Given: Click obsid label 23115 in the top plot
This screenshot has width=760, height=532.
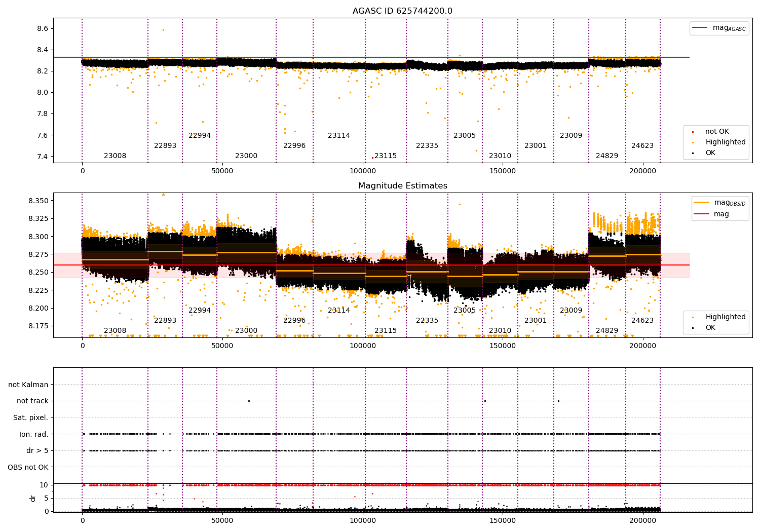Looking at the screenshot, I should coord(386,156).
